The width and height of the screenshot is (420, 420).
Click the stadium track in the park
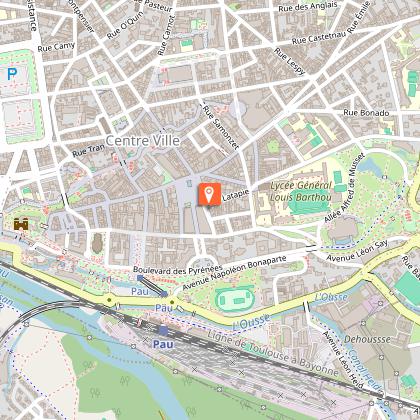[235, 300]
